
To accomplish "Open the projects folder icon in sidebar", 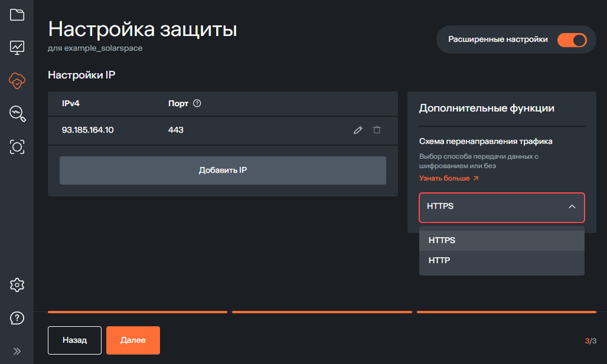I will coord(17,15).
